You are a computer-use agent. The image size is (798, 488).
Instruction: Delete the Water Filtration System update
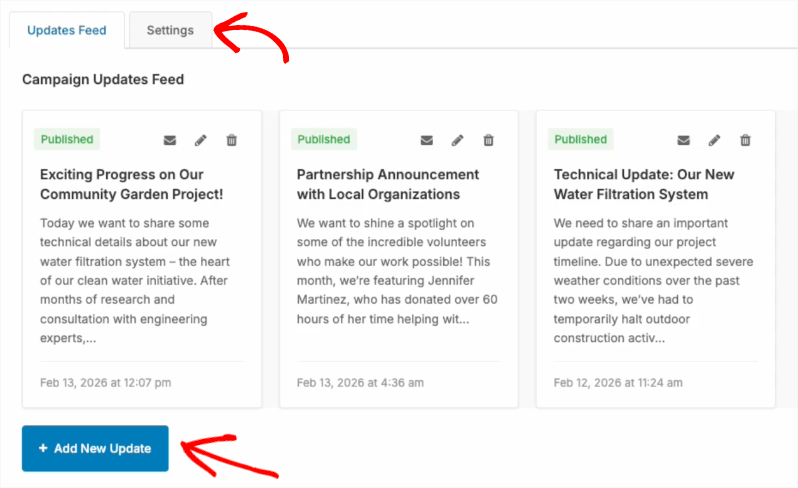click(746, 140)
